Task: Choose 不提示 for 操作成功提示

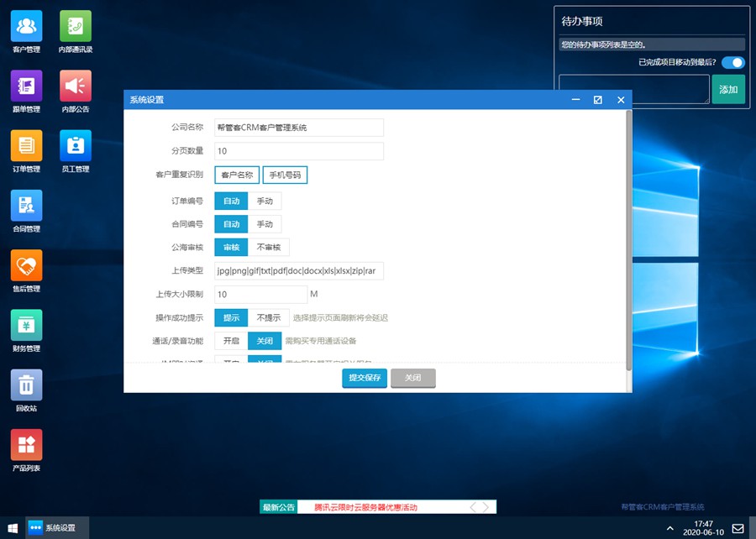Action: click(x=269, y=317)
